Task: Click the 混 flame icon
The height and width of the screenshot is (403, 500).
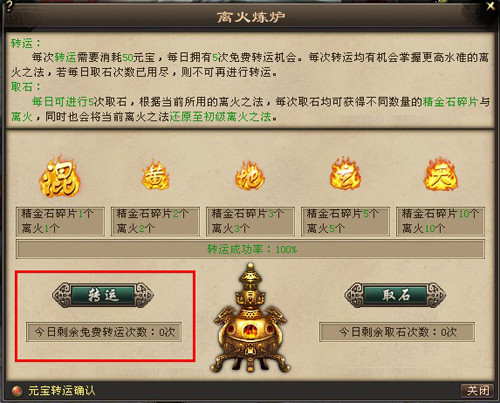Action: (x=60, y=176)
